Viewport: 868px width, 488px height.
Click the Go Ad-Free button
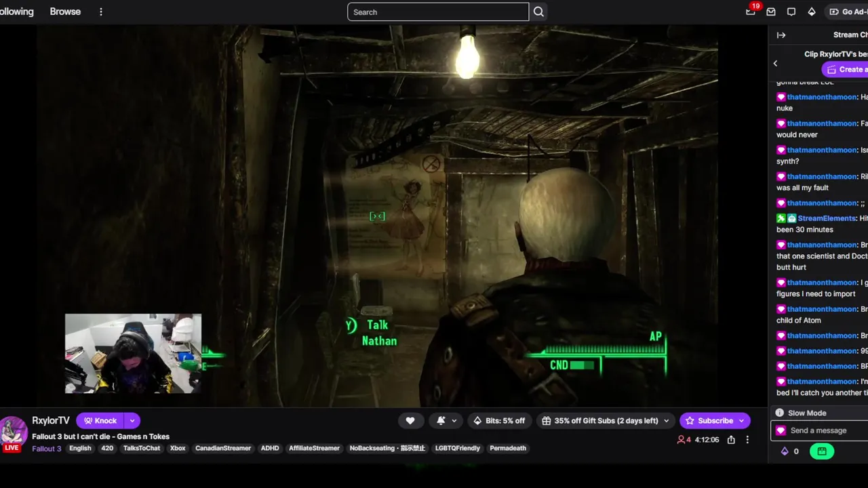tap(848, 12)
